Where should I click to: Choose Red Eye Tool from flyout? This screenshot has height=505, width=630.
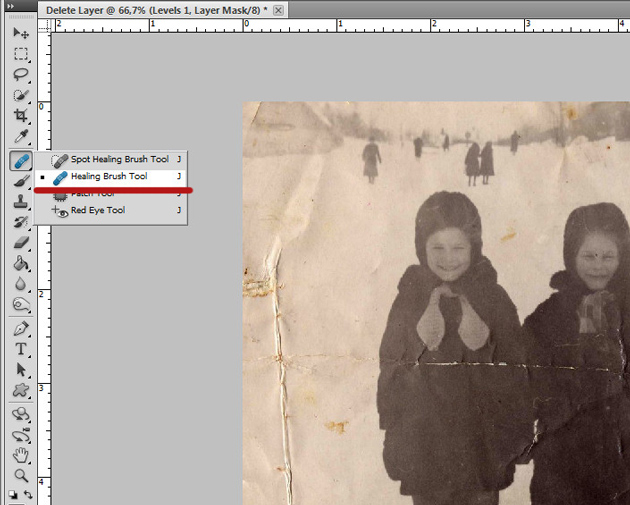[98, 211]
